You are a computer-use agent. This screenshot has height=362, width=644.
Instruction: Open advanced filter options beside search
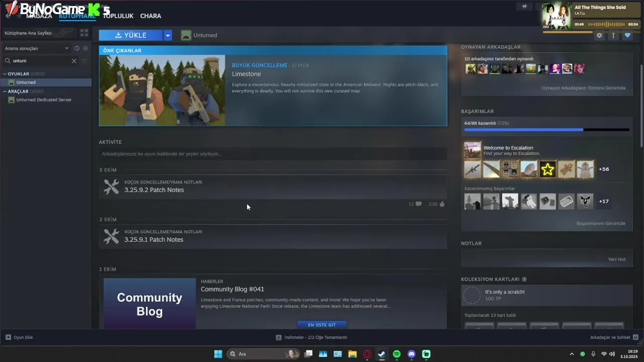[x=84, y=61]
